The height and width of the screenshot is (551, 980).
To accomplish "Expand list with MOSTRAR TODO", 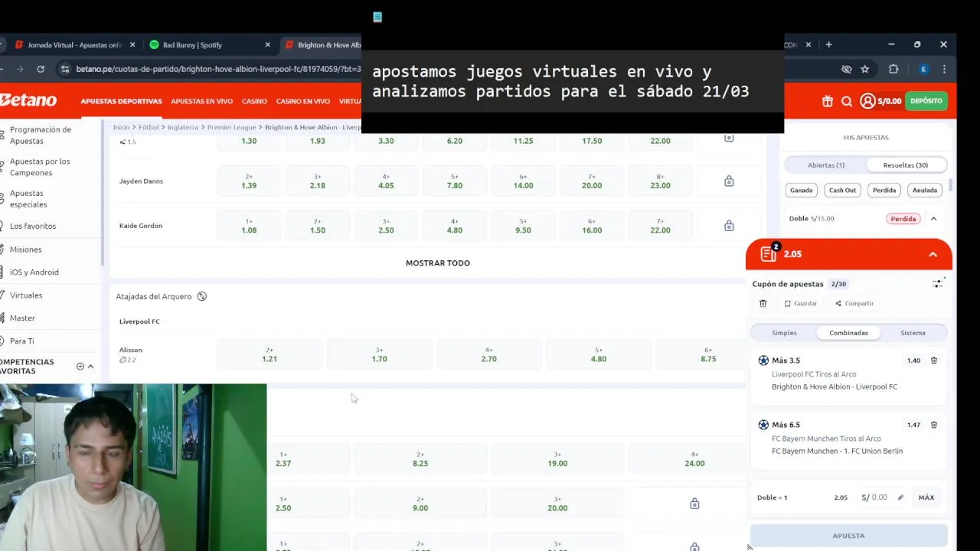I will coord(438,263).
